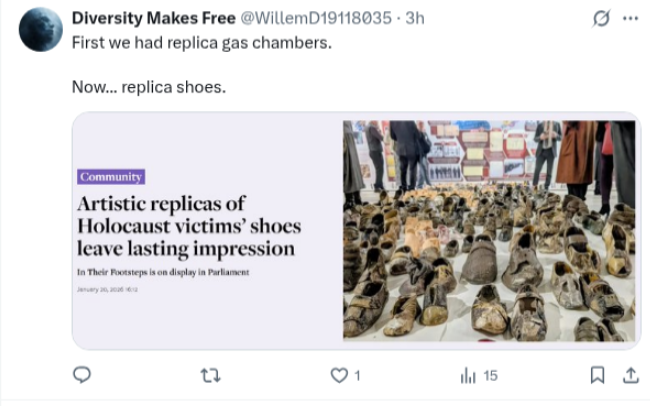
Task: Click the share upload icon
Action: pyautogui.click(x=630, y=375)
